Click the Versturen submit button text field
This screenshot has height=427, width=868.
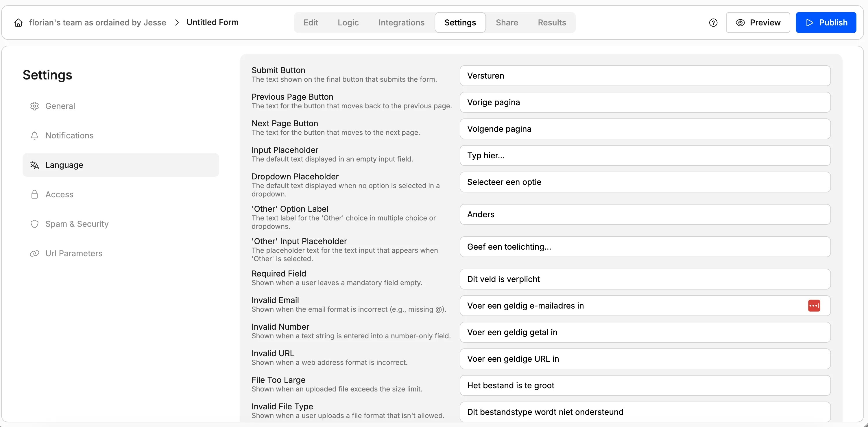pyautogui.click(x=644, y=75)
